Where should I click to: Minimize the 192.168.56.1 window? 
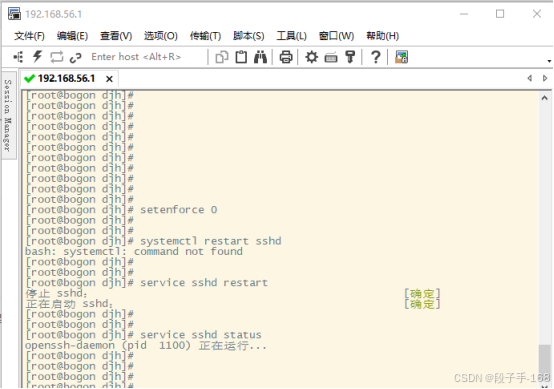pos(464,14)
